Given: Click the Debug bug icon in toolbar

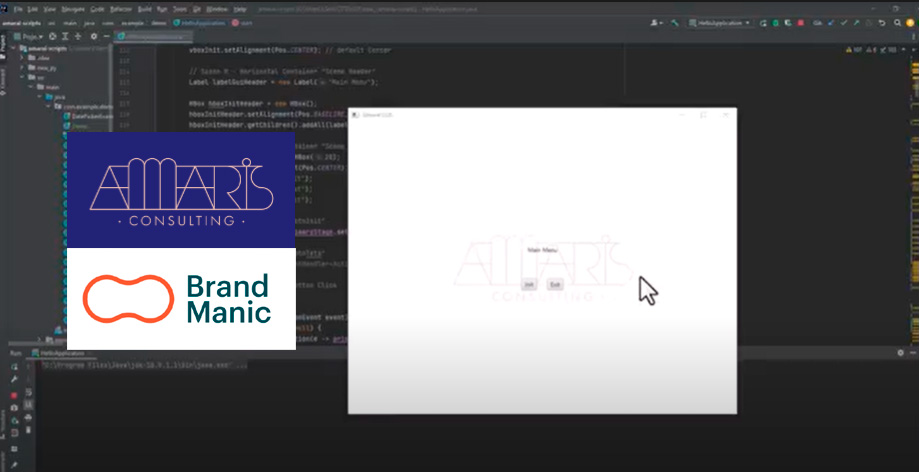Looking at the screenshot, I should (x=775, y=23).
